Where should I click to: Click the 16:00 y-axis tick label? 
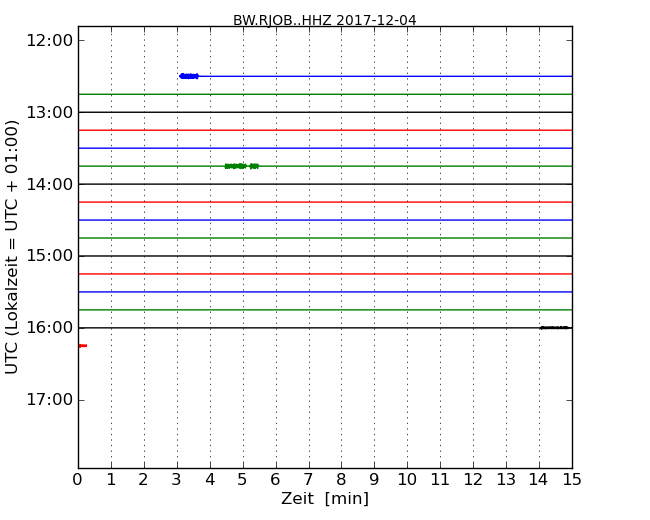pos(49,328)
